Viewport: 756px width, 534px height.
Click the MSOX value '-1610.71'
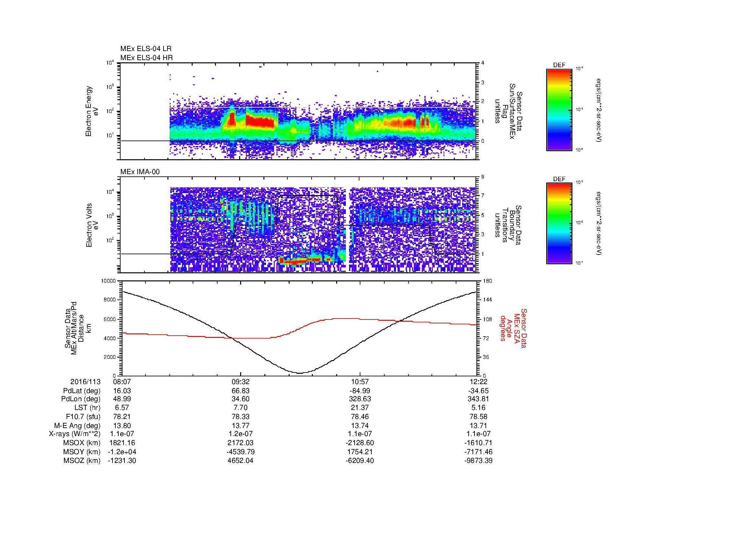point(479,443)
